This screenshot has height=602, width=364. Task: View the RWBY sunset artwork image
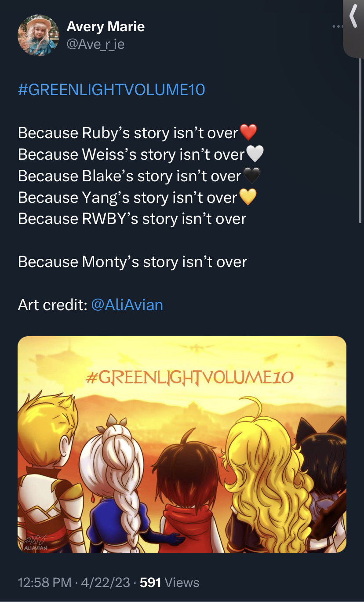[182, 444]
